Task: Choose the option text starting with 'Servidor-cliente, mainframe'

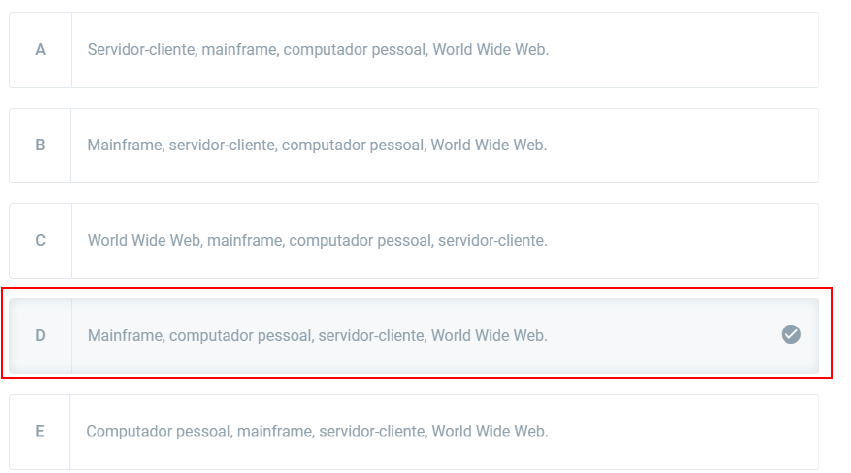Action: tap(318, 49)
